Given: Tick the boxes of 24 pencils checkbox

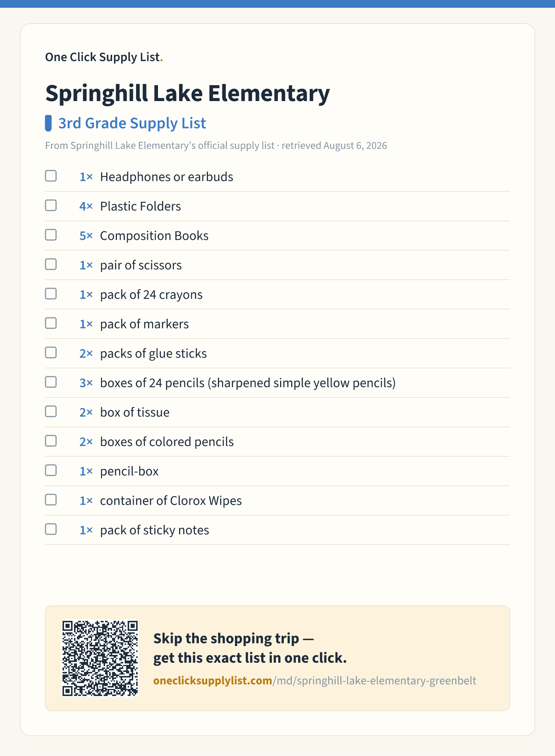Looking at the screenshot, I should coord(51,382).
